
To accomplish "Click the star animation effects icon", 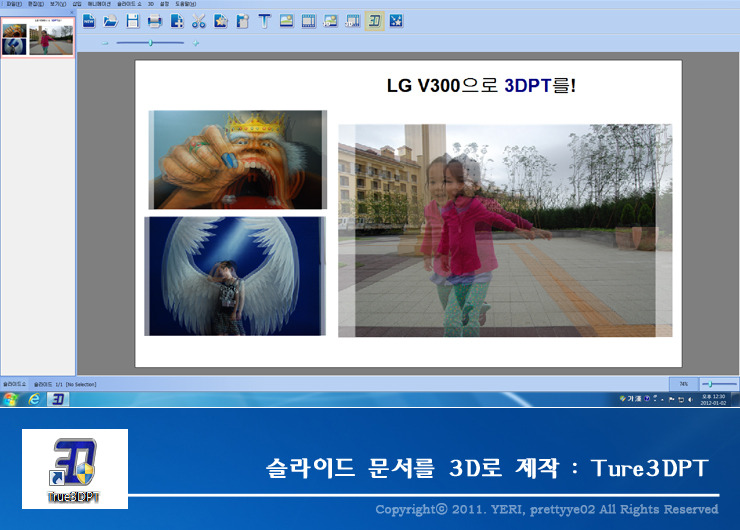I will [x=396, y=21].
